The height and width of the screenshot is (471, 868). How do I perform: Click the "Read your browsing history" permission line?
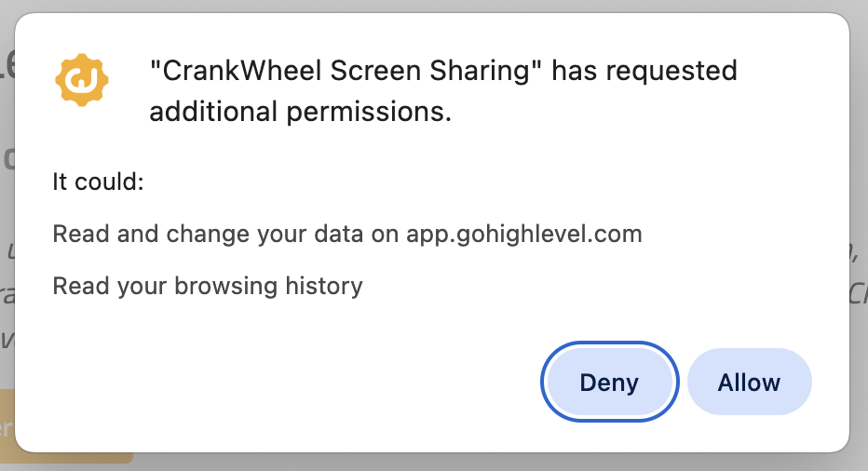coord(207,285)
